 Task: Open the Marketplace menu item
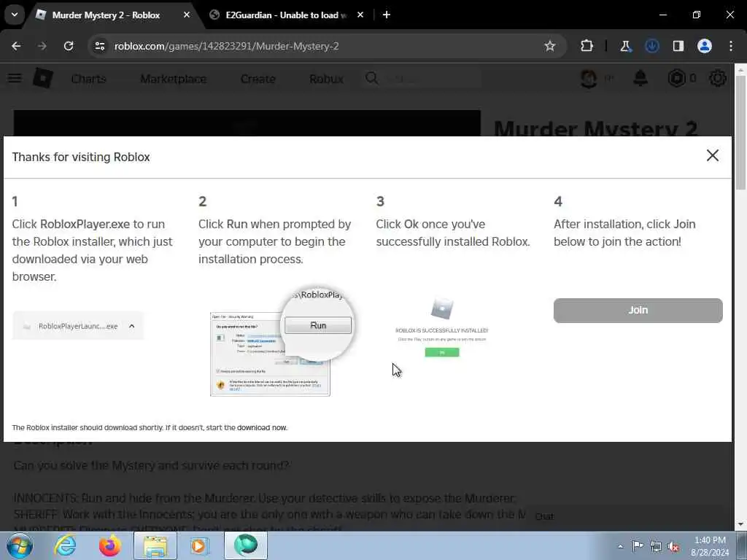point(174,79)
